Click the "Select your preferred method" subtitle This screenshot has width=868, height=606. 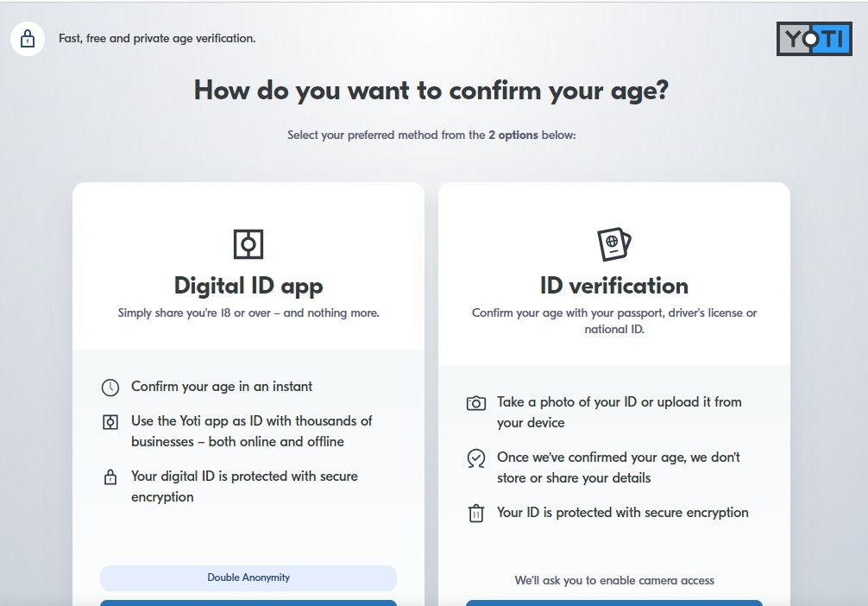point(431,135)
